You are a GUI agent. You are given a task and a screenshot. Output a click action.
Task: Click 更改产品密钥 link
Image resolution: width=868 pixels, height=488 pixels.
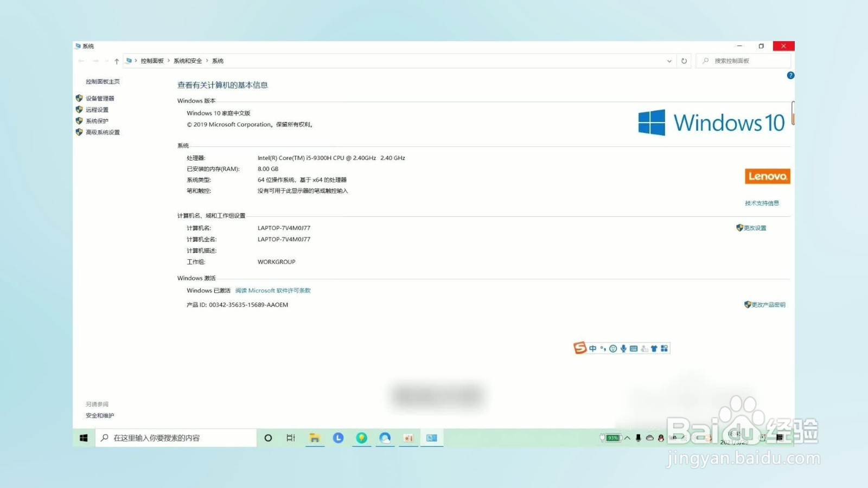768,305
